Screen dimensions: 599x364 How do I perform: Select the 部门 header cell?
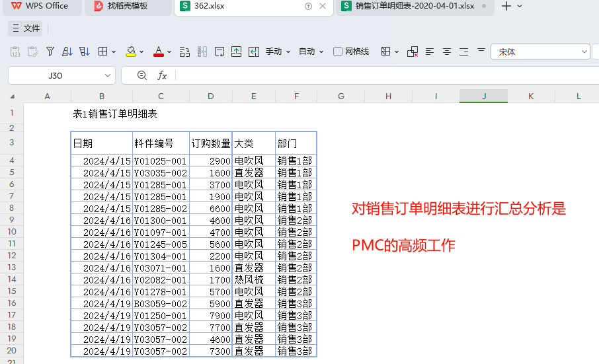click(x=296, y=143)
